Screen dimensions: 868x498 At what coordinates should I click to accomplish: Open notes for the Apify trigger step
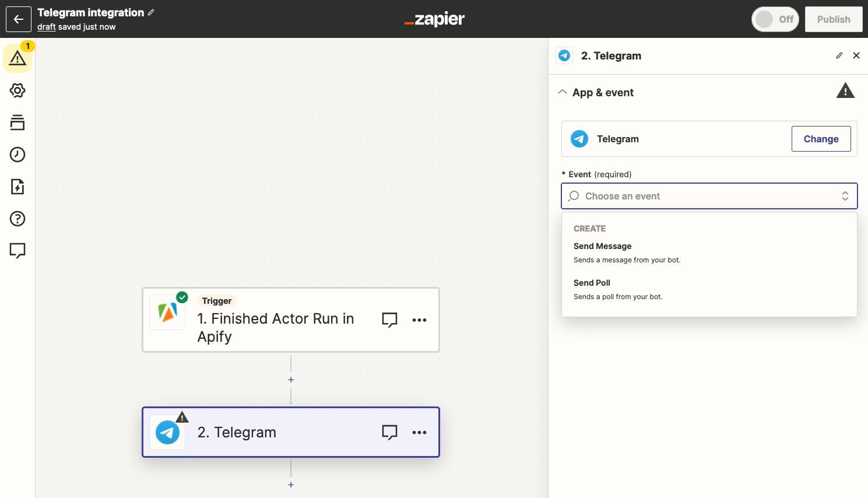[x=389, y=320]
